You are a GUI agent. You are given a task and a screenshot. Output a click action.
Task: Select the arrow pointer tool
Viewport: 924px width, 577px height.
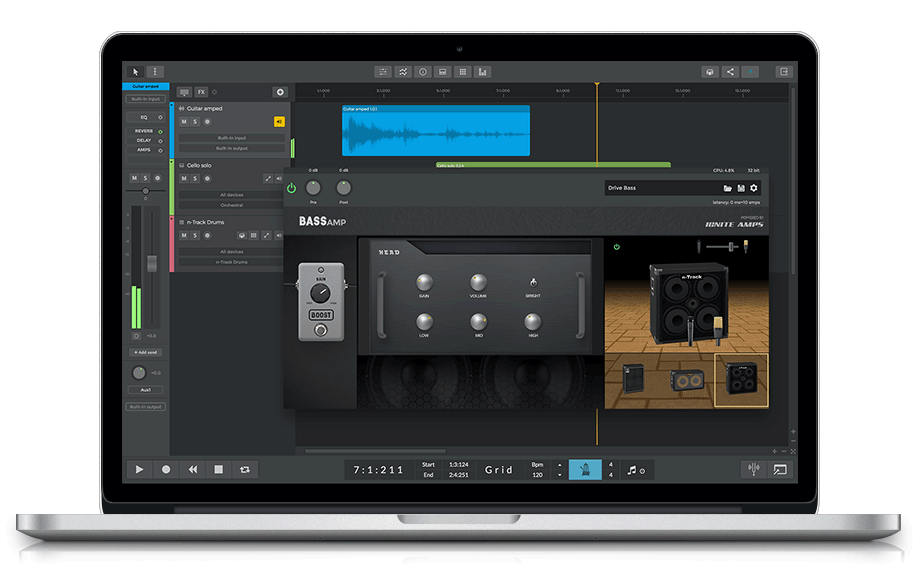[x=135, y=71]
